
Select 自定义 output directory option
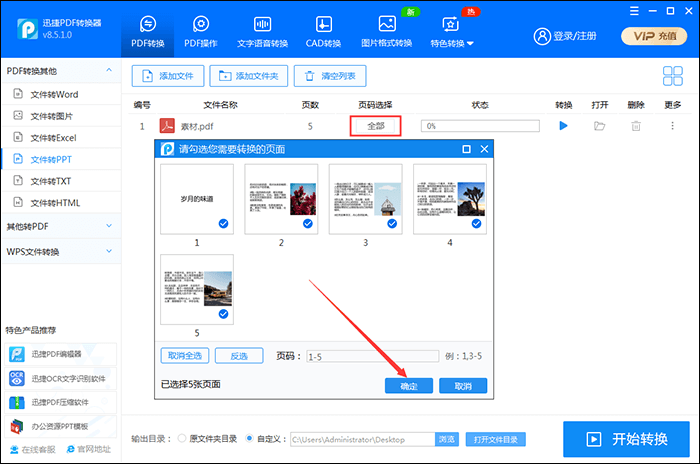pyautogui.click(x=250, y=439)
